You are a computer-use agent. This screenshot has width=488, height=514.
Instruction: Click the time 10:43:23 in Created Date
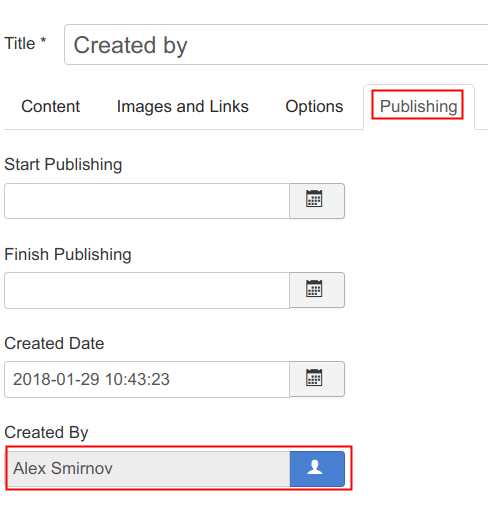(137, 379)
